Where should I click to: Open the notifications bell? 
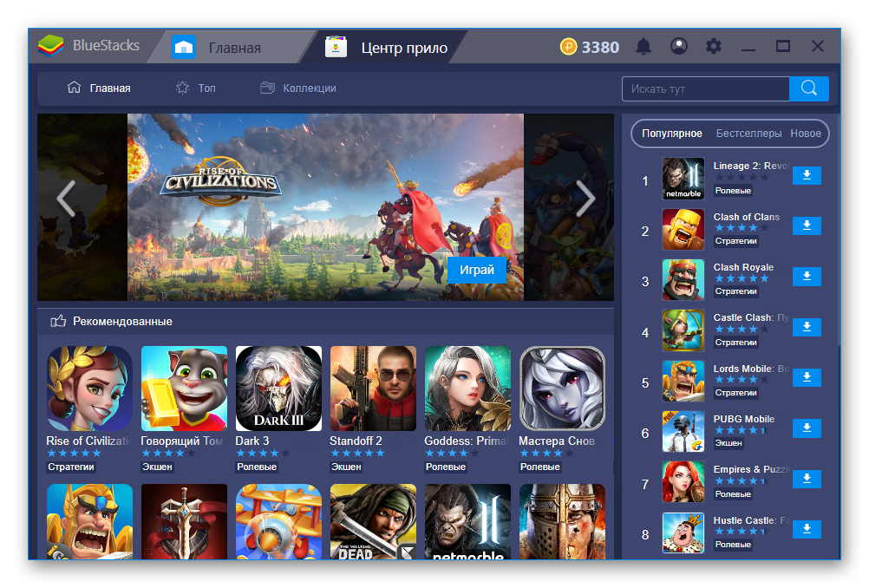tap(643, 47)
